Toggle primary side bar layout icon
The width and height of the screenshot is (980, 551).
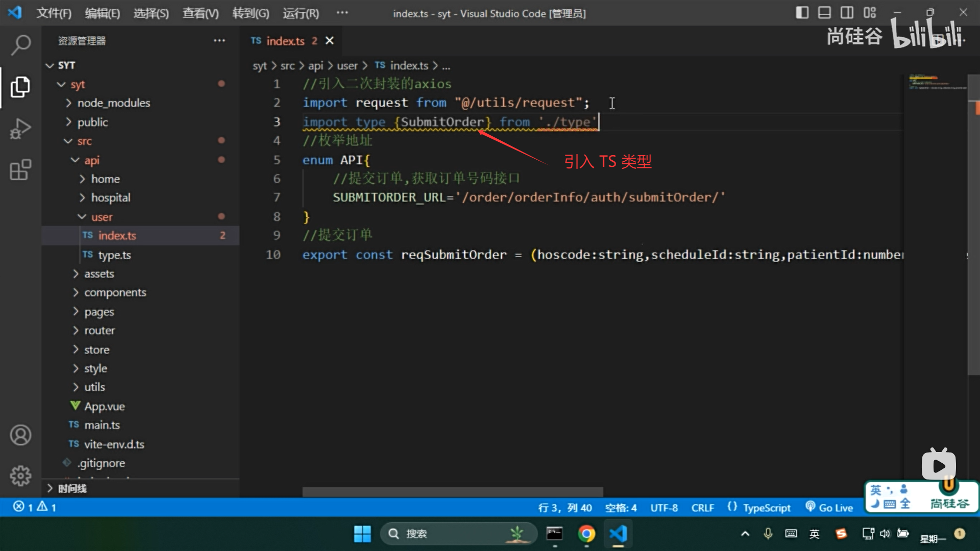click(x=802, y=13)
